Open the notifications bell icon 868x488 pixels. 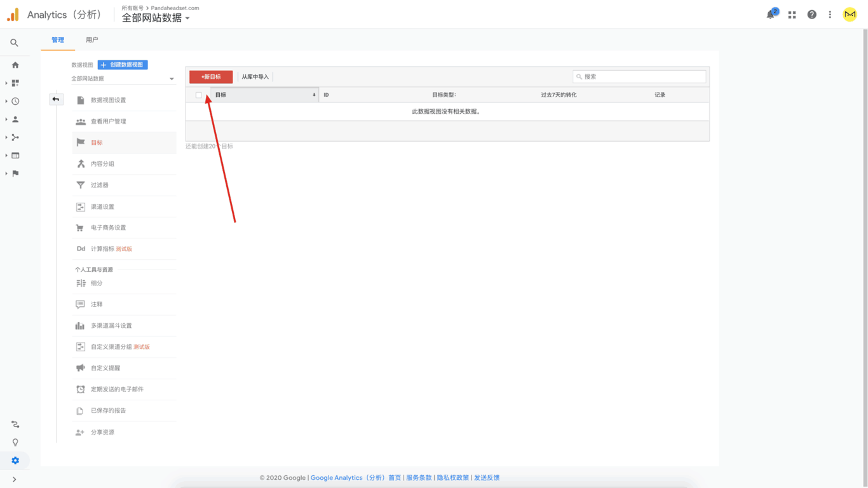click(x=771, y=15)
